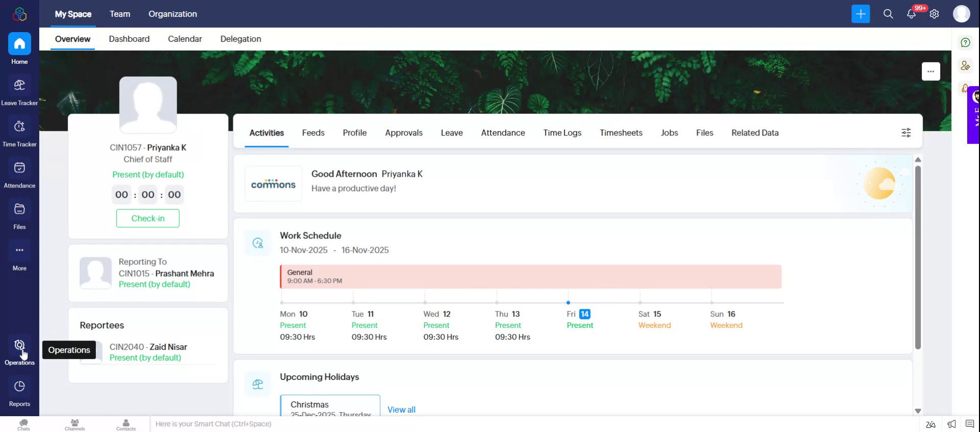Click the Upcoming Holidays umbrella icon
980x432 pixels.
[x=258, y=384]
